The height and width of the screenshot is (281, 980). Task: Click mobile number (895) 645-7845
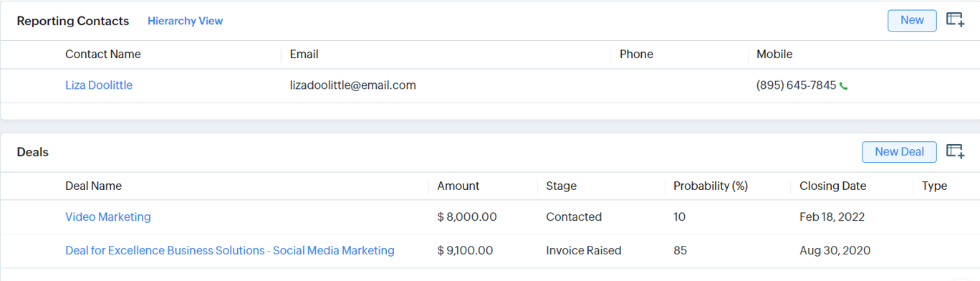[796, 85]
